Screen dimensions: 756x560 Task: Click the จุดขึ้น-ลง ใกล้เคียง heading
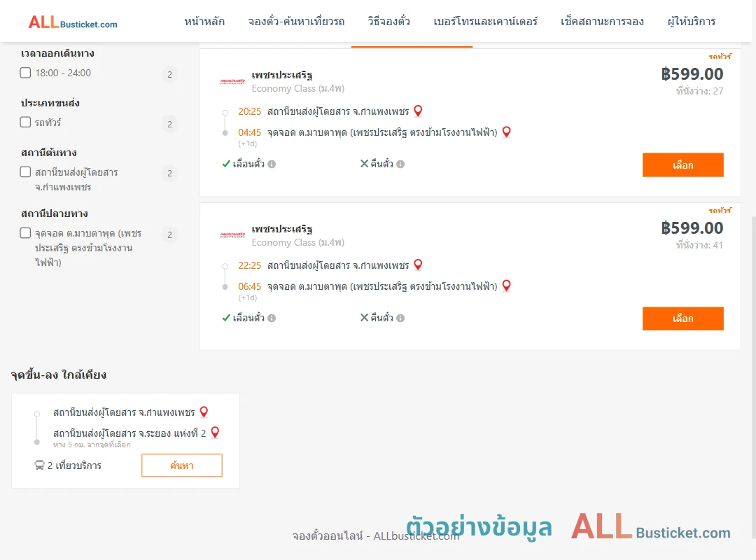point(58,374)
